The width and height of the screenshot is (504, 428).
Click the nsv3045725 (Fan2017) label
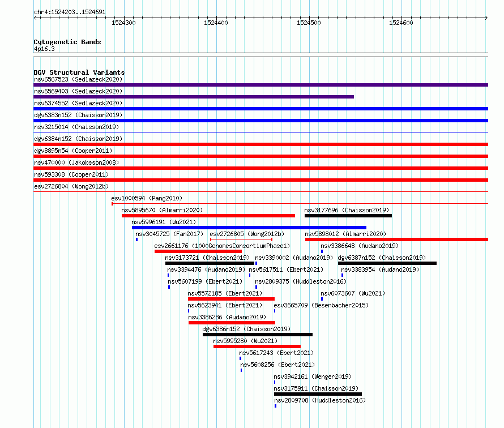(x=169, y=234)
